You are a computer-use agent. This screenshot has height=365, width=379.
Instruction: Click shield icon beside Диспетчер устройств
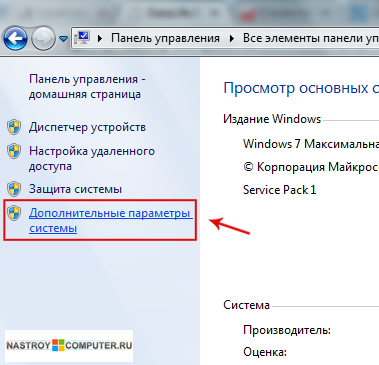pos(14,127)
